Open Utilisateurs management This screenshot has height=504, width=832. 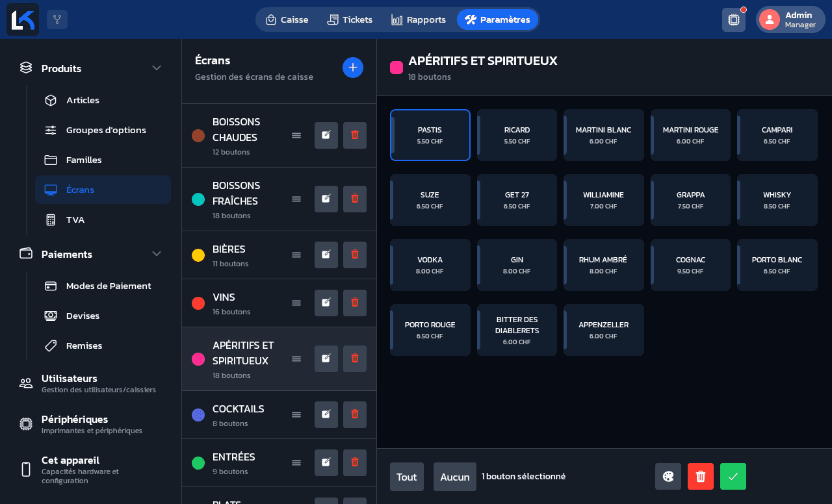coord(91,383)
